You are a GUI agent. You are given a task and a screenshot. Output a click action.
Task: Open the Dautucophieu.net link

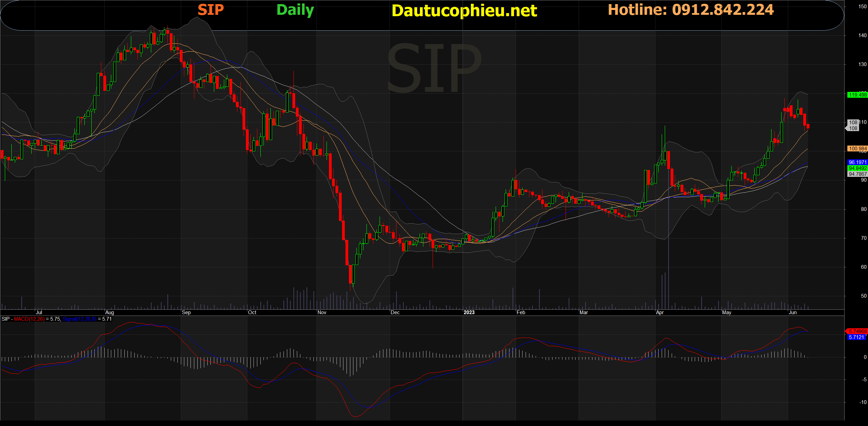tap(464, 11)
